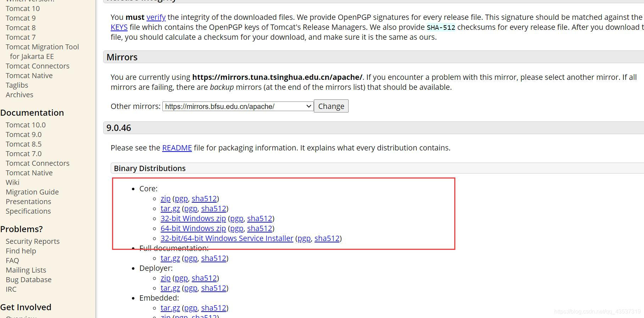
Task: Open pgp signature for 64-bit Windows zip
Action: tap(237, 229)
